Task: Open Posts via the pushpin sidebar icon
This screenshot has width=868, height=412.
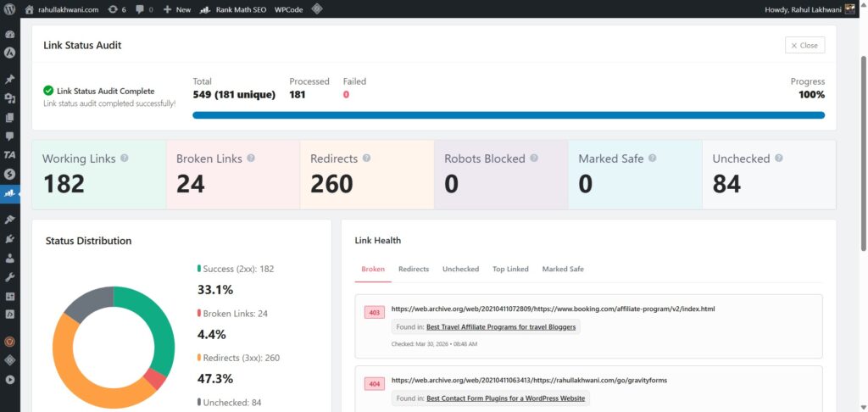Action: click(10, 79)
